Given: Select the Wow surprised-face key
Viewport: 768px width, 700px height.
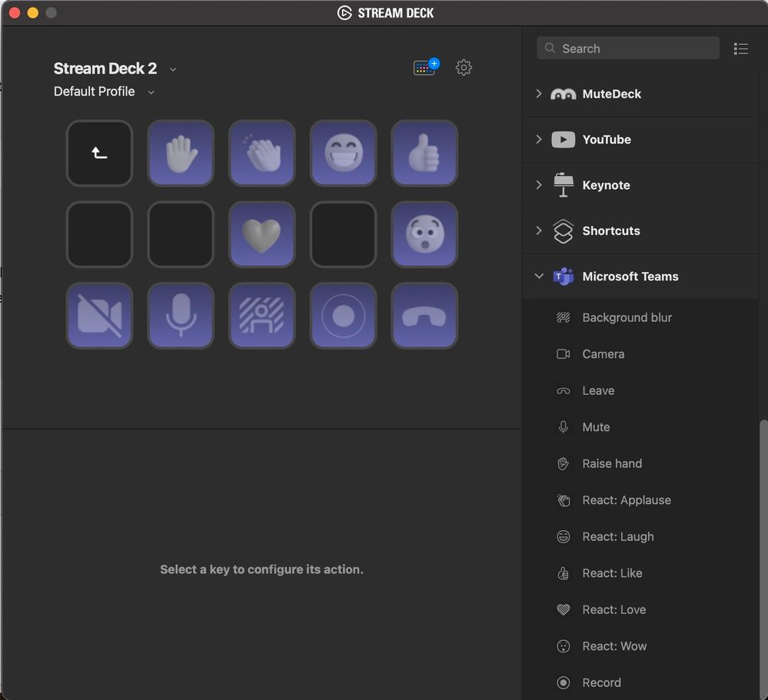Looking at the screenshot, I should click(424, 234).
